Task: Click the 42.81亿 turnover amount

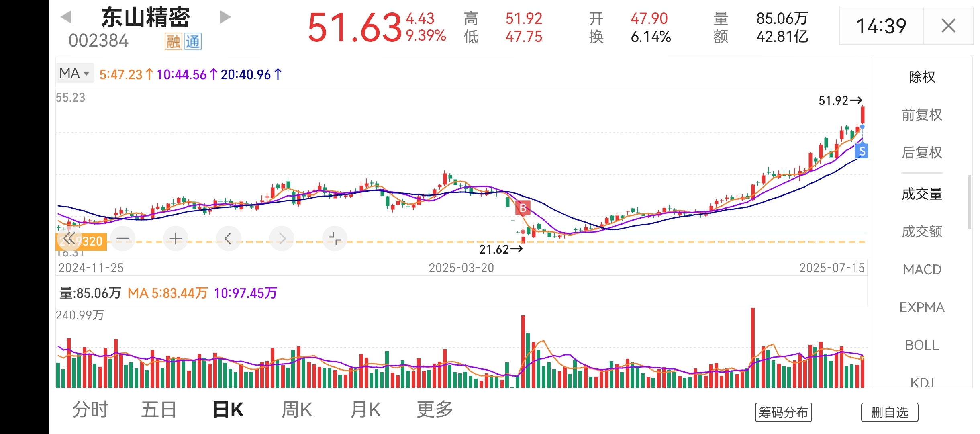Action: 782,37
